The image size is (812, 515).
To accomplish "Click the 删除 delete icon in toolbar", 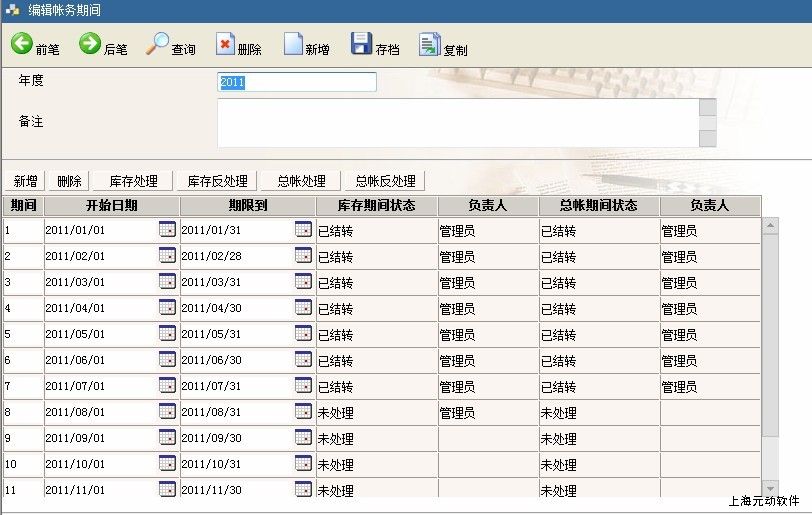I will 225,45.
